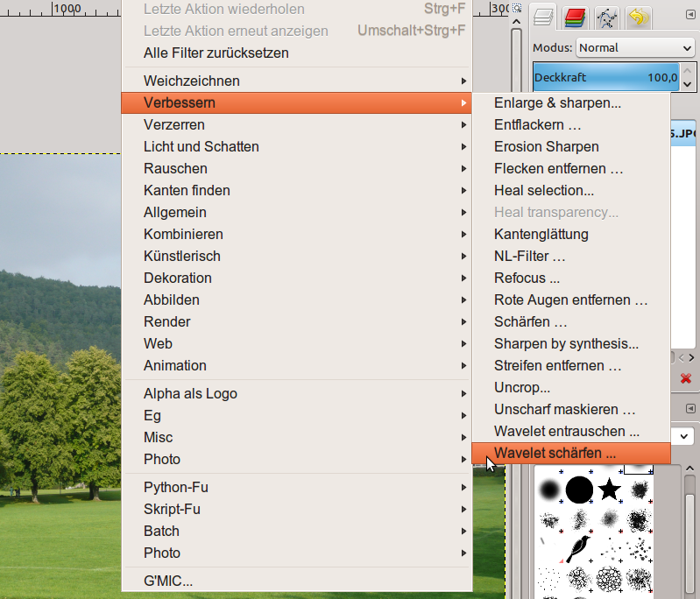The image size is (700, 599).
Task: Click the highlighted Verbessern menu entry
Action: (x=296, y=103)
